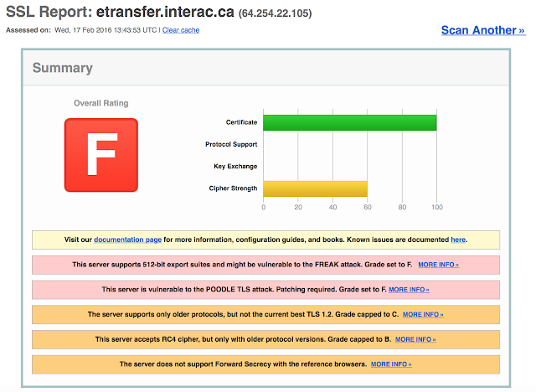536x392 pixels.
Task: Click the Clear cache link
Action: pos(181,30)
